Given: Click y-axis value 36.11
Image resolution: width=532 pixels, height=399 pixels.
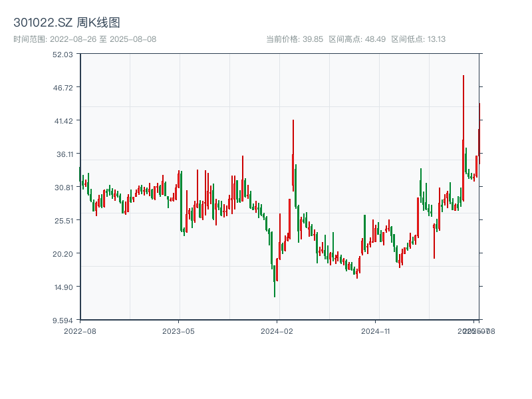Looking at the screenshot, I should (65, 154).
